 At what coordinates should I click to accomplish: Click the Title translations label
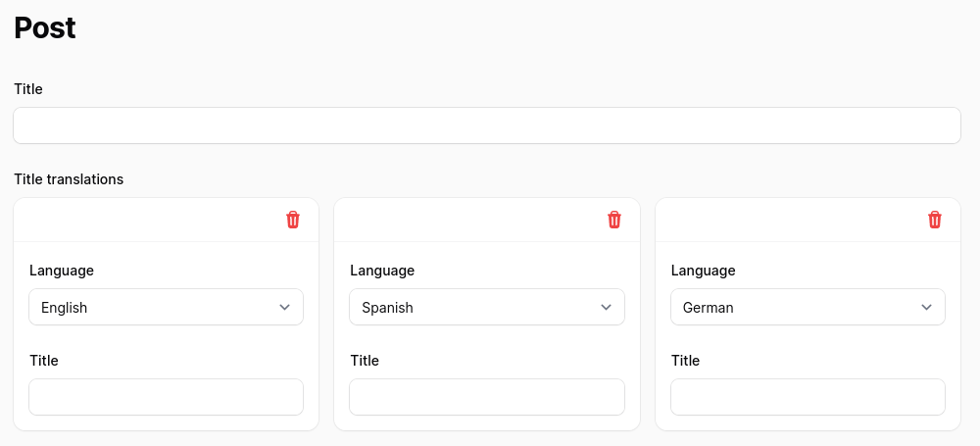(x=69, y=179)
